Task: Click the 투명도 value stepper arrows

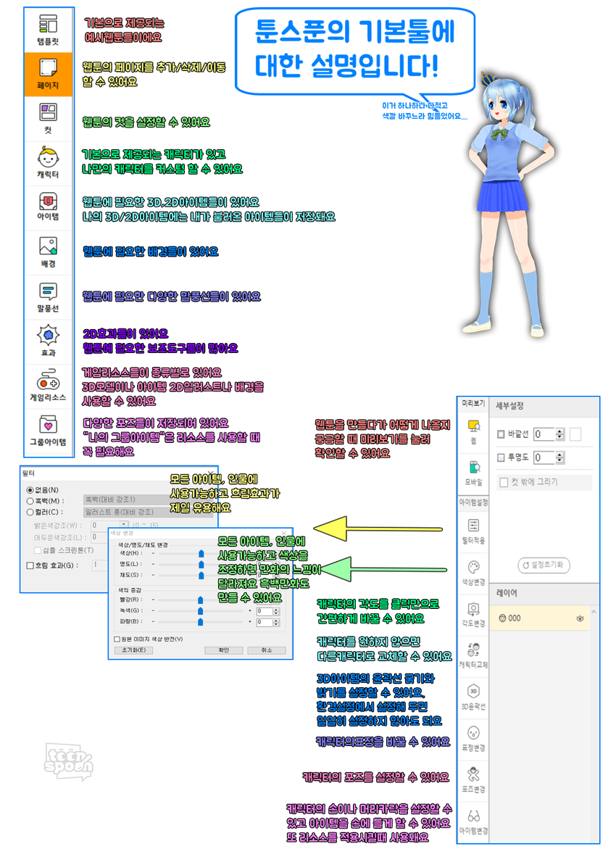Action: pyautogui.click(x=560, y=457)
